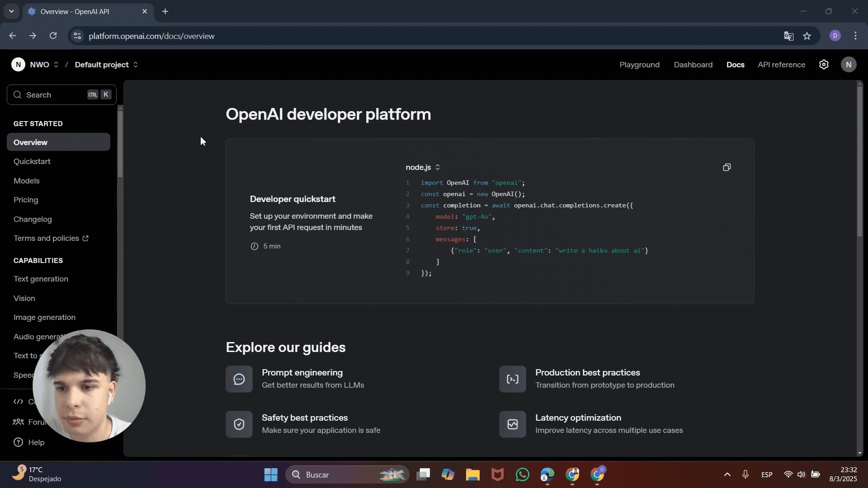Bookmark this page with the star icon
Image resolution: width=868 pixels, height=488 pixels.
[x=807, y=36]
